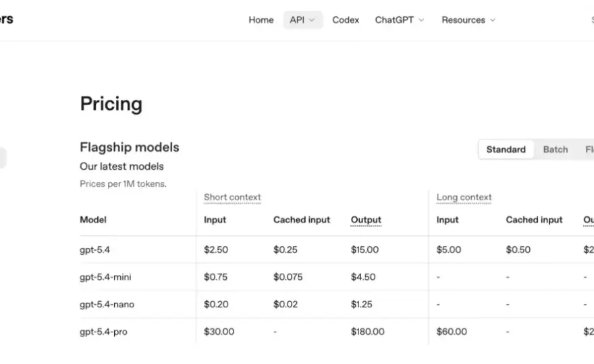Click the $30.00 input price for gpt-5.4-pro
This screenshot has width=594, height=364.
click(x=219, y=332)
